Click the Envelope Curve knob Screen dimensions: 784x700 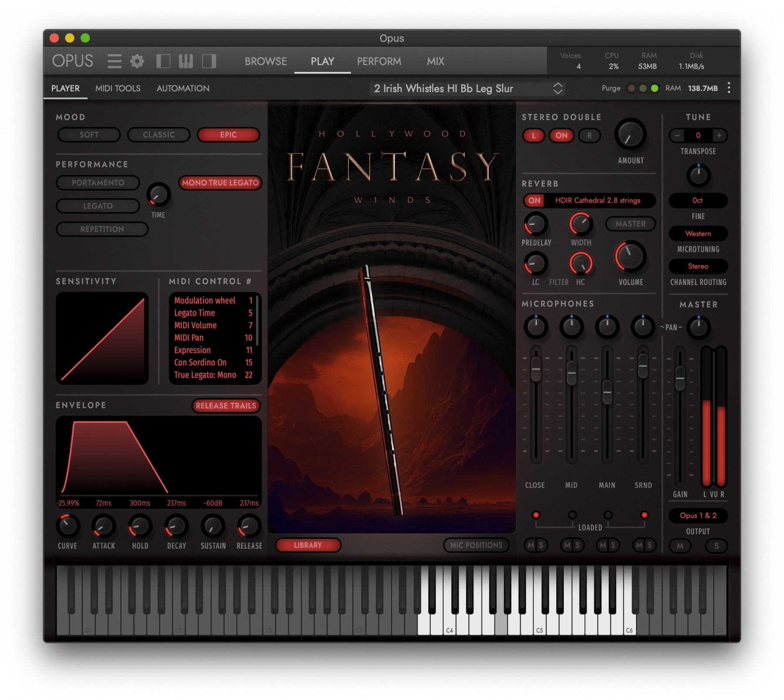[68, 526]
